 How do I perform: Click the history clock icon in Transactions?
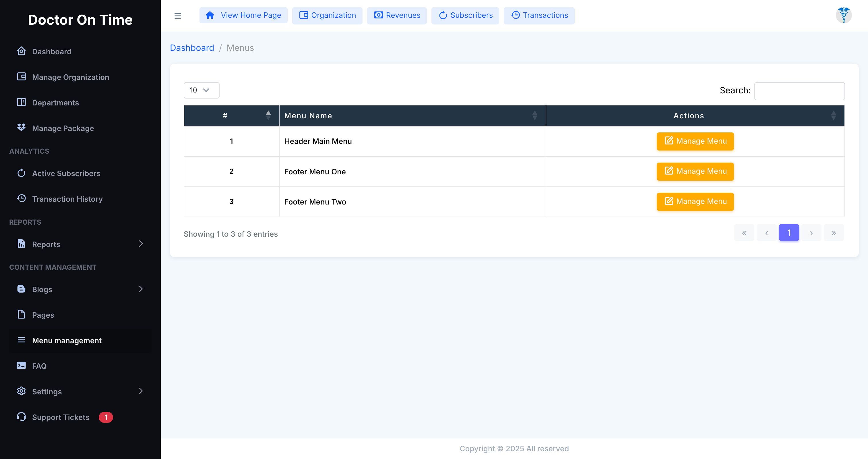coord(516,15)
